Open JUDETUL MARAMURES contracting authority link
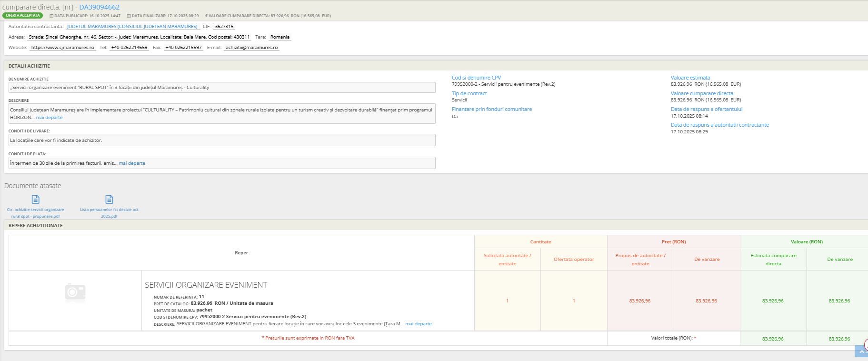868x361 pixels. [x=132, y=27]
